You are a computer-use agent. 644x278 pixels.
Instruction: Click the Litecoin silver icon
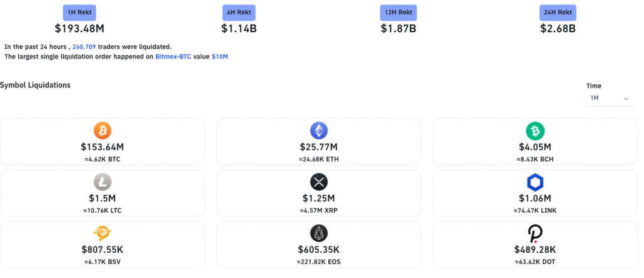coord(103,182)
